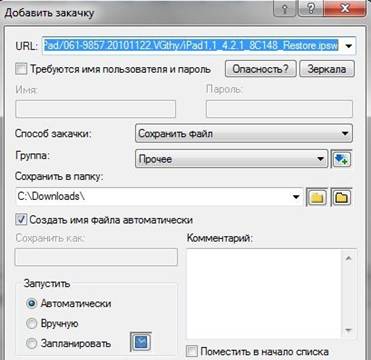Enable Требуются имя пользователя и пароль checkbox
Viewport: 371px width, 360px height.
click(21, 69)
